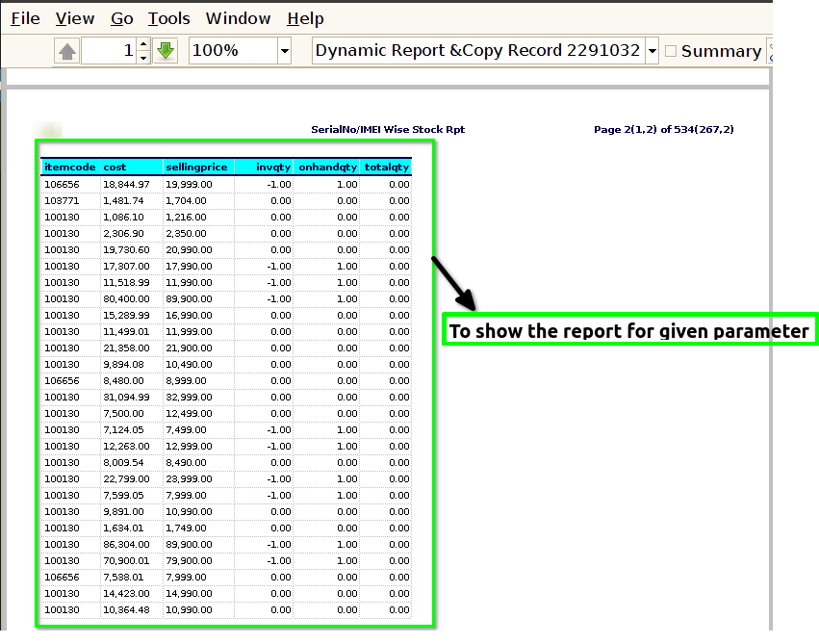The height and width of the screenshot is (644, 819).
Task: Open the Window menu
Action: [x=238, y=19]
